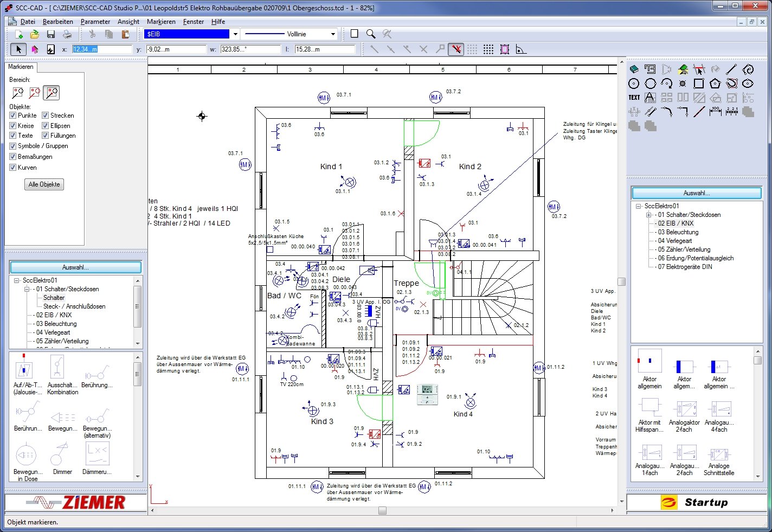Open the Parameter menu
This screenshot has height=532, width=772.
95,22
